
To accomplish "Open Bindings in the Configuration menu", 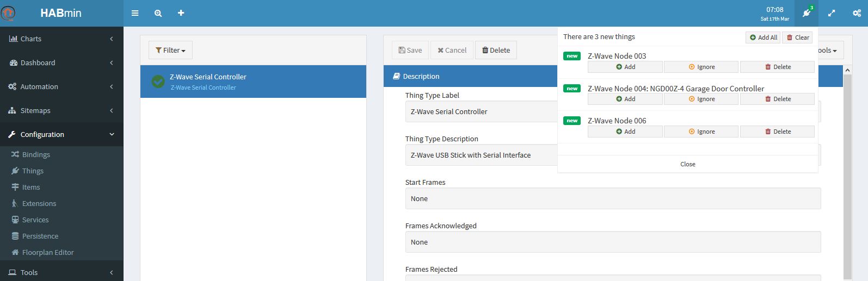I will [x=36, y=154].
